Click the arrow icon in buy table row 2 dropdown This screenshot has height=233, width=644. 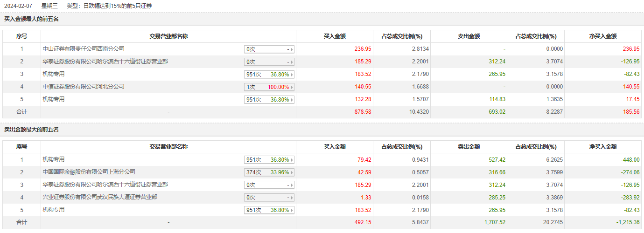(x=293, y=62)
